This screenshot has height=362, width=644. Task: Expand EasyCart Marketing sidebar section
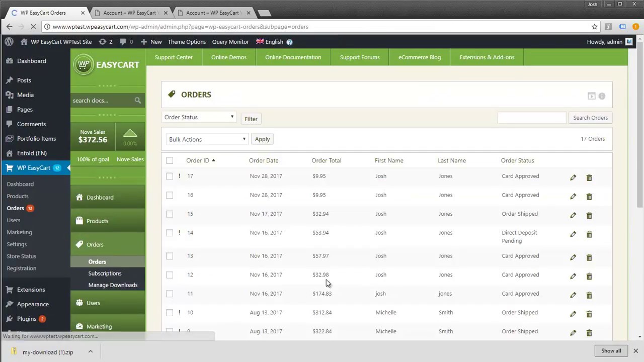click(x=108, y=326)
